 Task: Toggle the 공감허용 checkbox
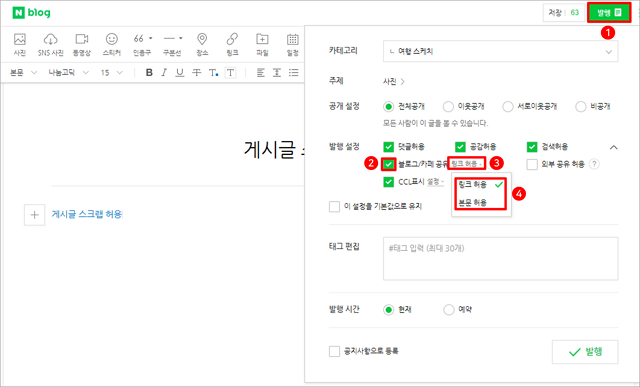click(460, 147)
